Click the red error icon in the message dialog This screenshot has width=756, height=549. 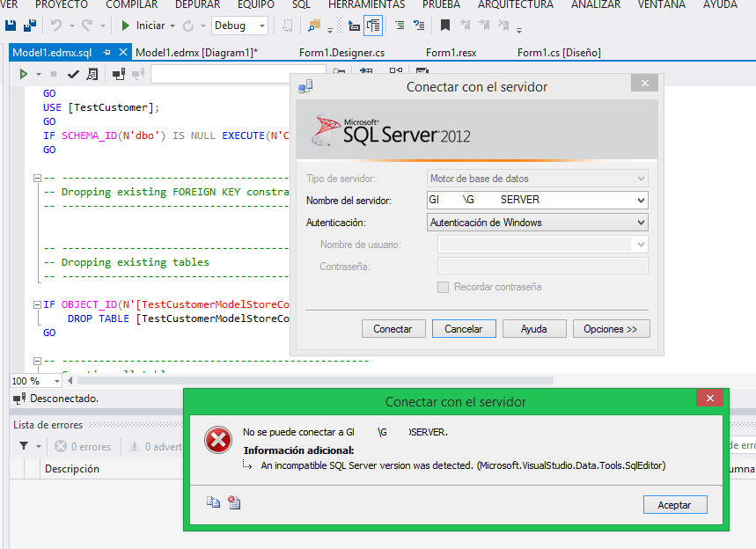click(x=218, y=440)
